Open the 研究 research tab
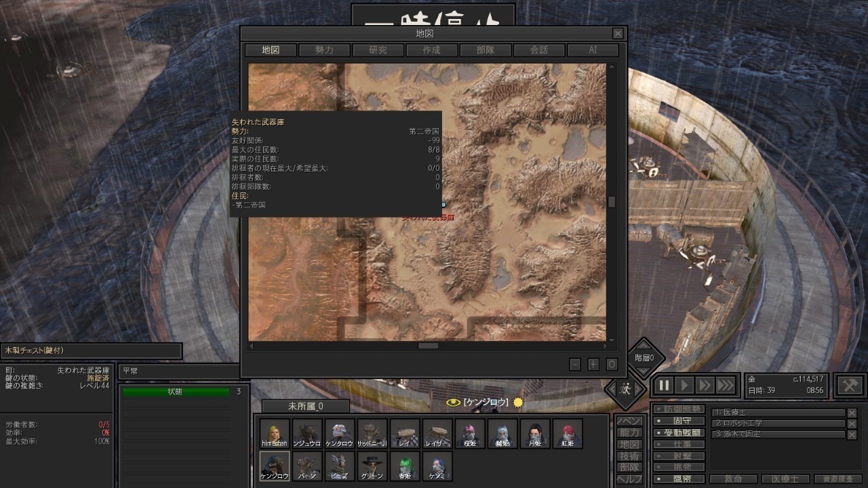The image size is (868, 488). pyautogui.click(x=378, y=50)
